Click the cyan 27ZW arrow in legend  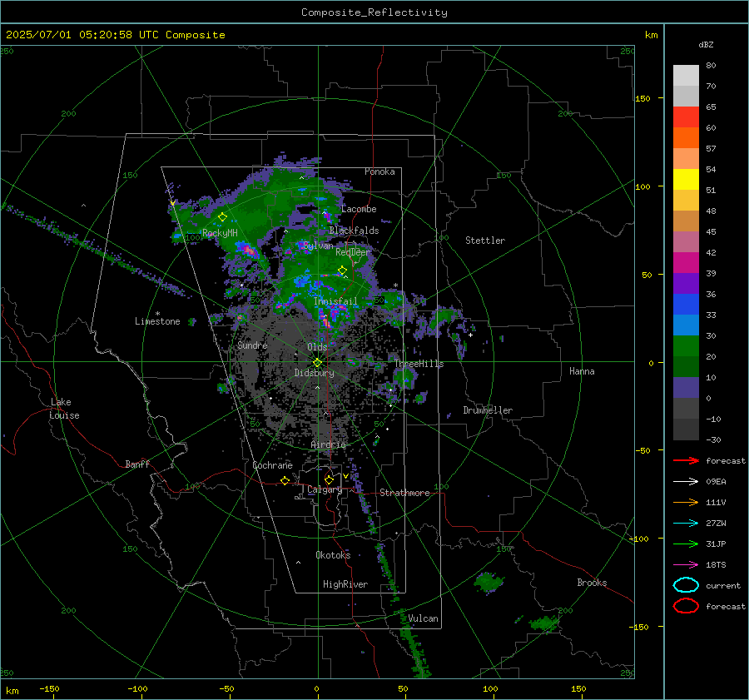pos(686,523)
